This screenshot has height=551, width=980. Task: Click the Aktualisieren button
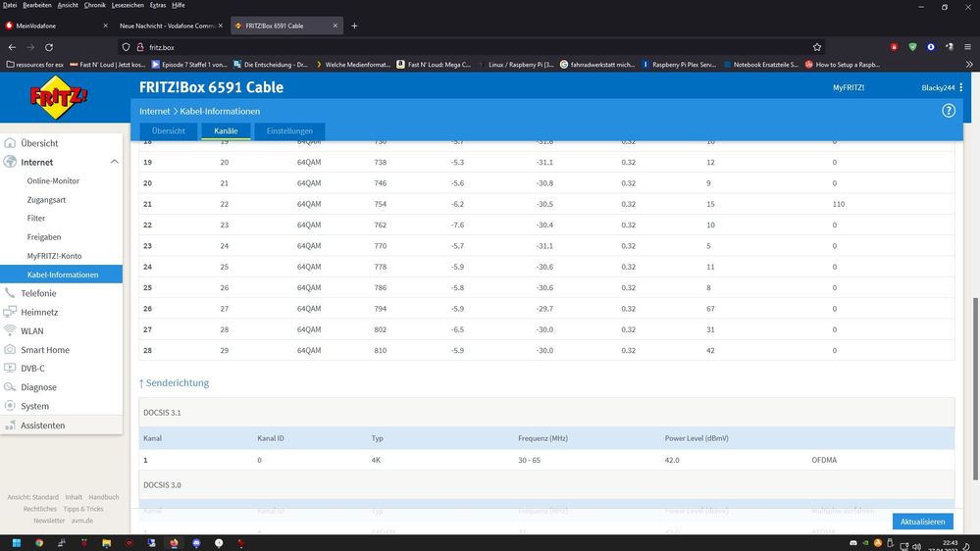coord(922,521)
